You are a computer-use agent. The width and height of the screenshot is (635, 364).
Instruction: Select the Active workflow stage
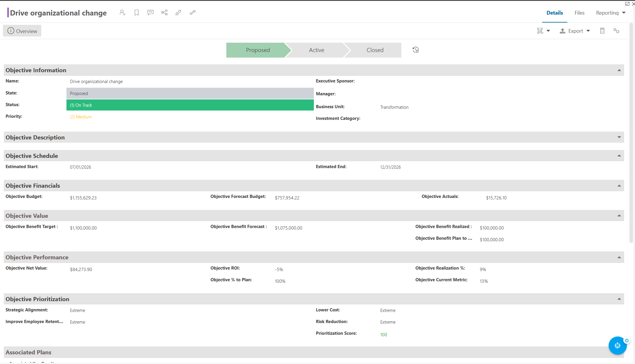coord(316,50)
